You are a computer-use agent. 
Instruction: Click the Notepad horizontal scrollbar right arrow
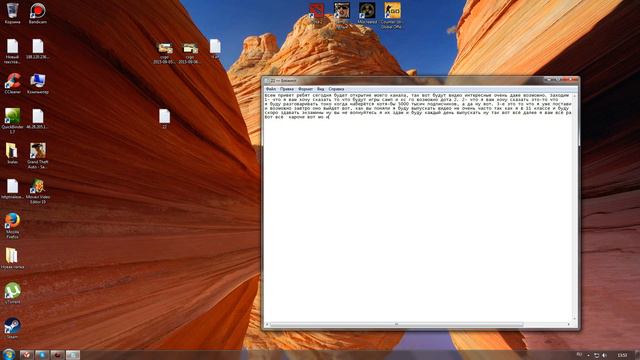[569, 324]
